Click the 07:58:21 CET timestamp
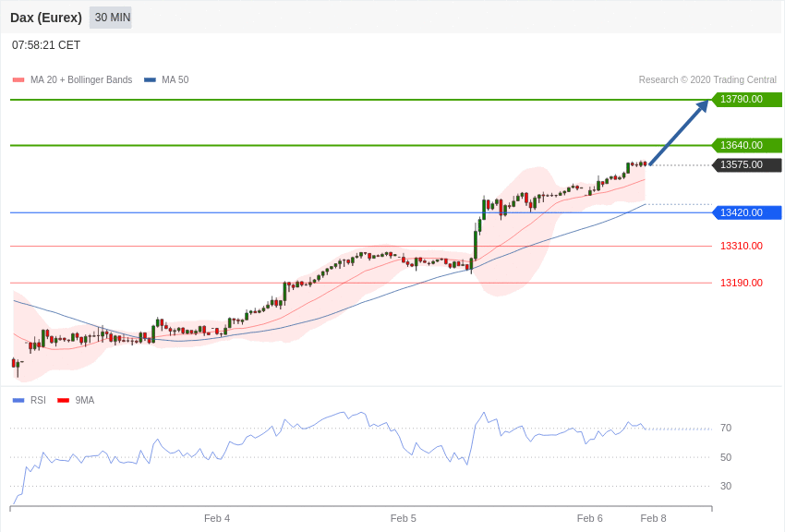The height and width of the screenshot is (532, 785). [x=46, y=45]
